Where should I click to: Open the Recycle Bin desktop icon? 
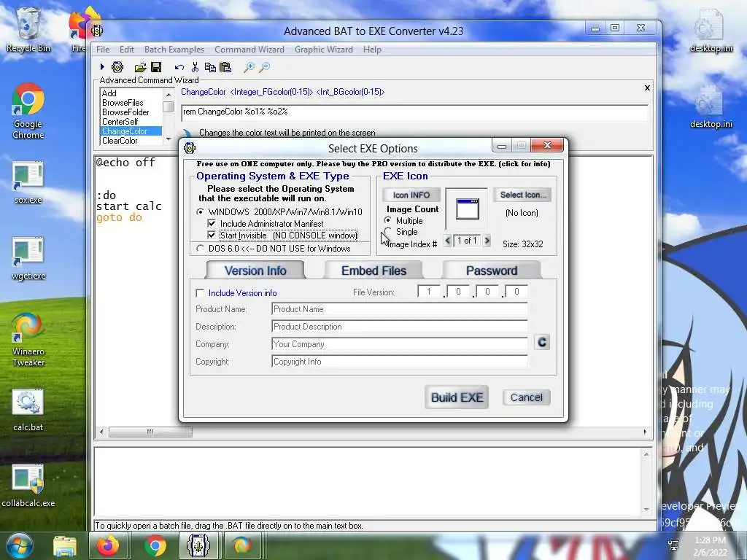click(x=28, y=29)
